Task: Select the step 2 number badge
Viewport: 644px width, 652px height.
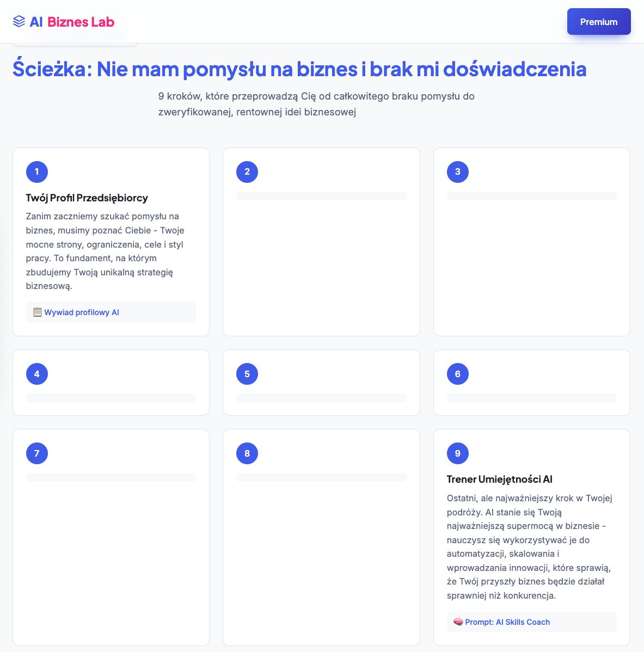Action: [x=247, y=172]
